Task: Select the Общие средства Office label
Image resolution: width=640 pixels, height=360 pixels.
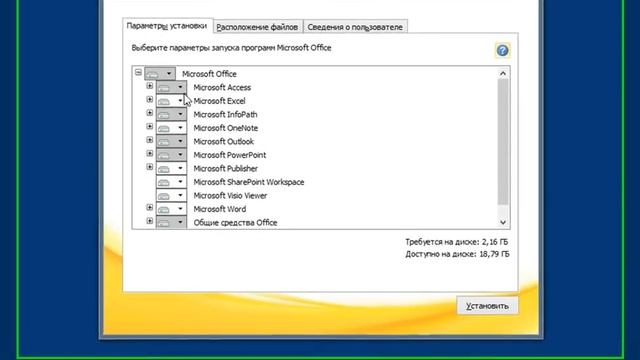Action: click(x=235, y=222)
